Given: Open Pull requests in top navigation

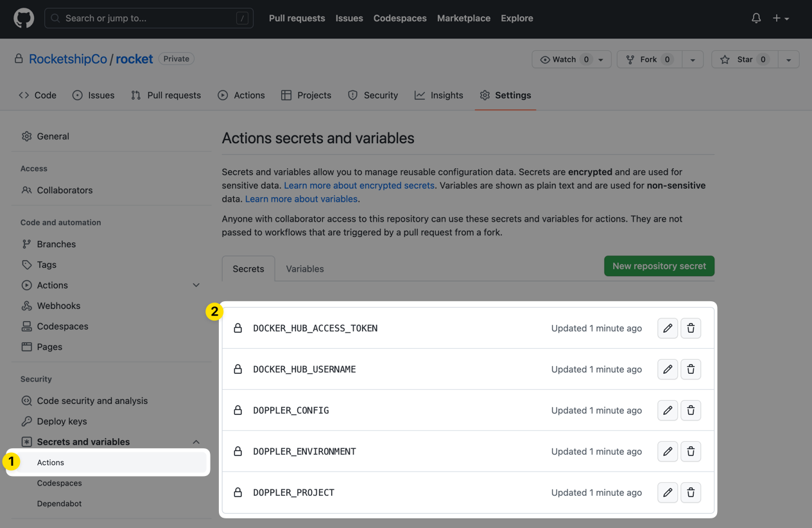Looking at the screenshot, I should click(297, 18).
